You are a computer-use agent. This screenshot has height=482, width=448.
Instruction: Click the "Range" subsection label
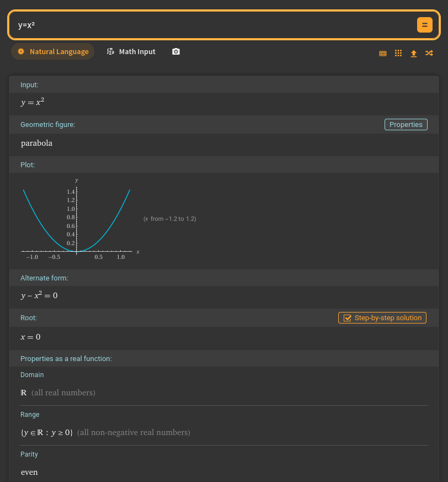[30, 415]
